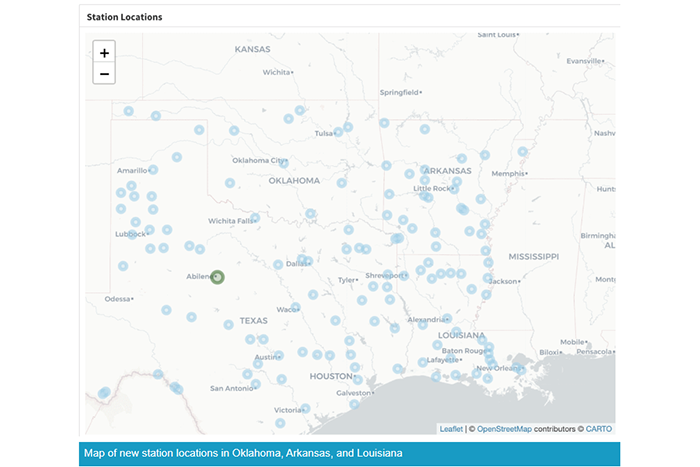Select the green station marker near Abilene

(217, 277)
